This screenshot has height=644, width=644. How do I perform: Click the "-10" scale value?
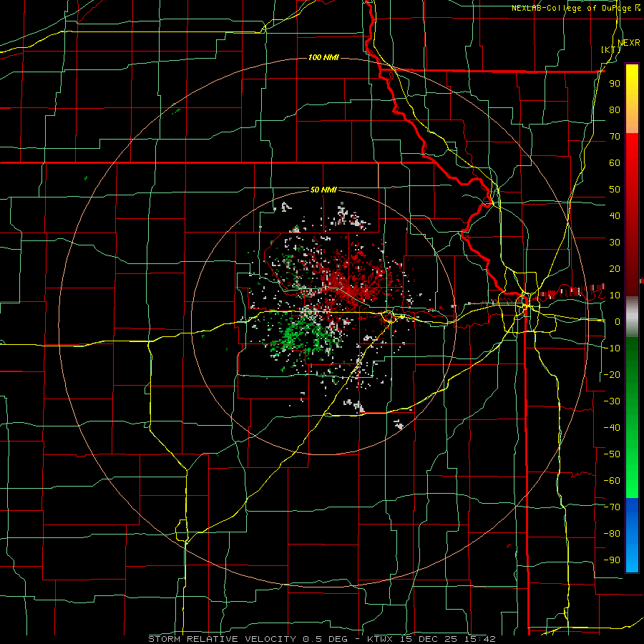[x=612, y=348]
